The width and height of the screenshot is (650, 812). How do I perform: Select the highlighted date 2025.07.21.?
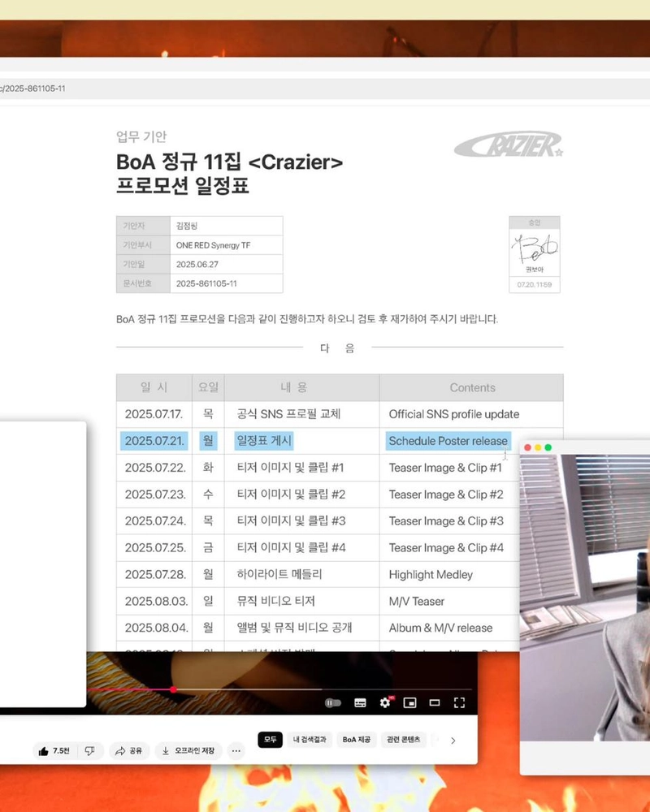[x=154, y=441]
